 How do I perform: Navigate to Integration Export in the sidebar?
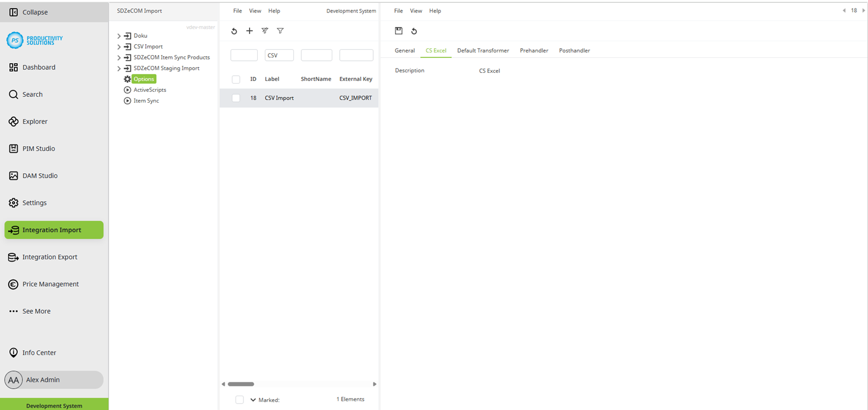(49, 257)
